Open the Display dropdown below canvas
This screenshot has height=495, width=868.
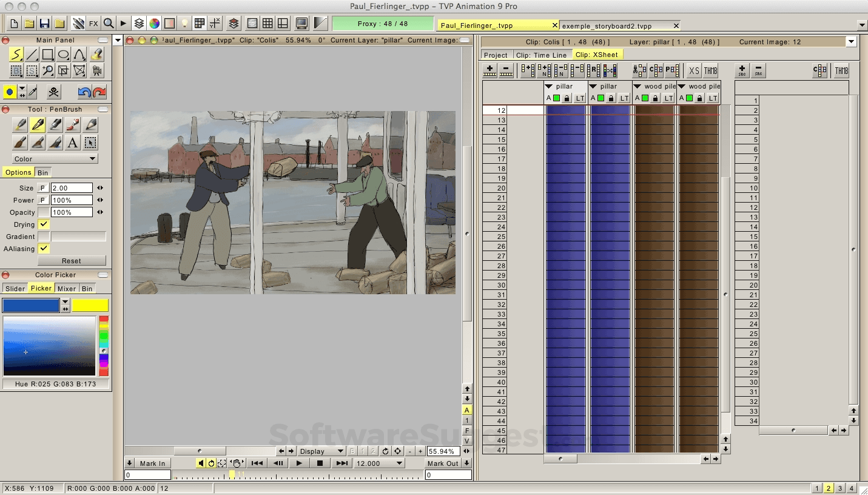321,451
